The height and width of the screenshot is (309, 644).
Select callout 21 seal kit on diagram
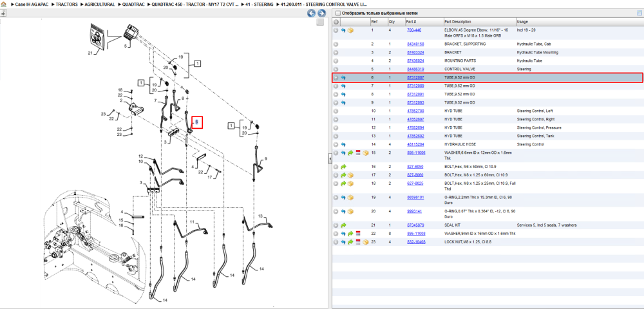[x=91, y=53]
